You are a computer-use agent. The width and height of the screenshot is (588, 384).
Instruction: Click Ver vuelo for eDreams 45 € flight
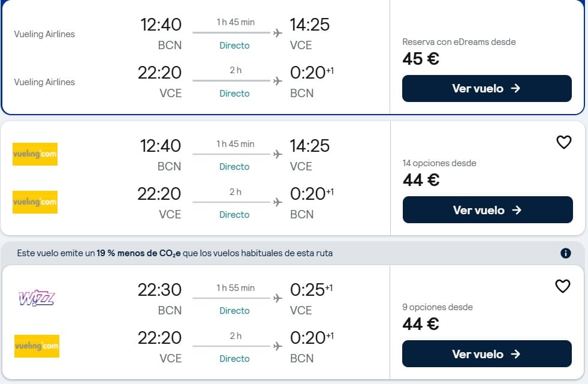[x=487, y=89]
